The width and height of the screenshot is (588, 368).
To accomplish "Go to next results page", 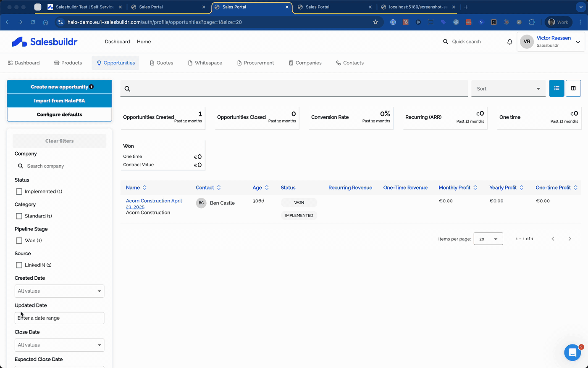I will (x=570, y=238).
